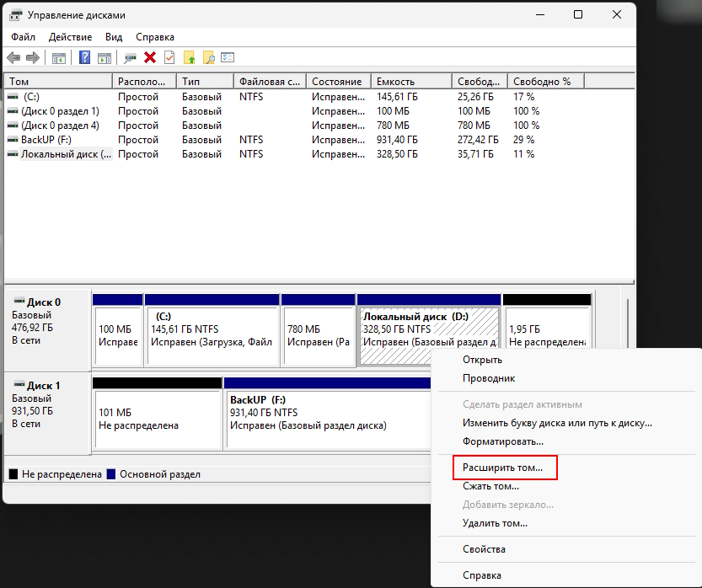Open the Справка menu in menu bar
This screenshot has height=588, width=702.
(155, 37)
